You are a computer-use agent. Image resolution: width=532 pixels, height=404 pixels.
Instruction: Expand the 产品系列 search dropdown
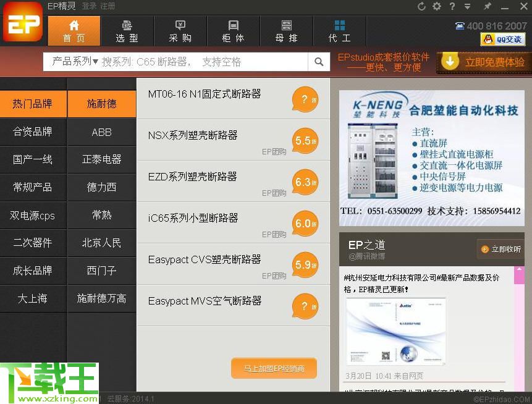pyautogui.click(x=75, y=61)
